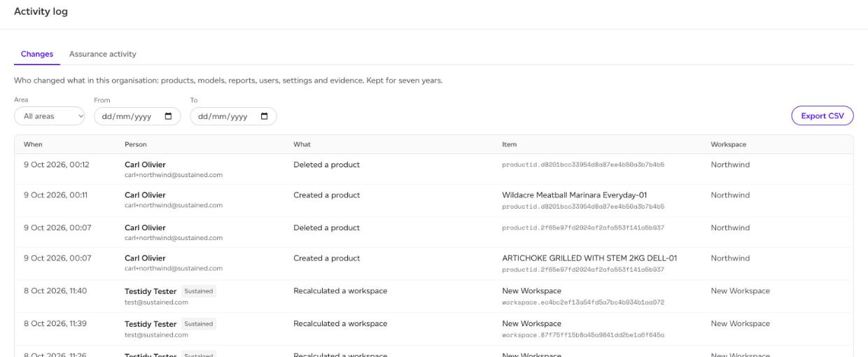Click Testidy Tester in the 11:40 row

coord(150,291)
